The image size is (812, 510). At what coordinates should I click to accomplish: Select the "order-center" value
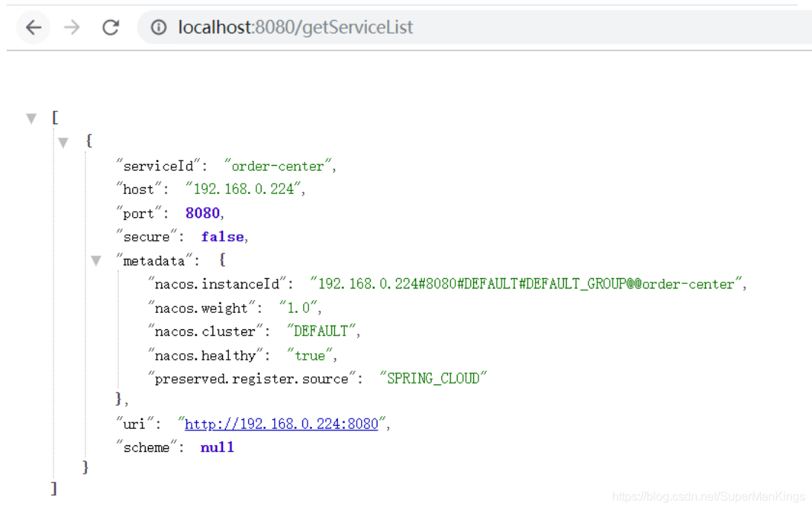tap(278, 166)
